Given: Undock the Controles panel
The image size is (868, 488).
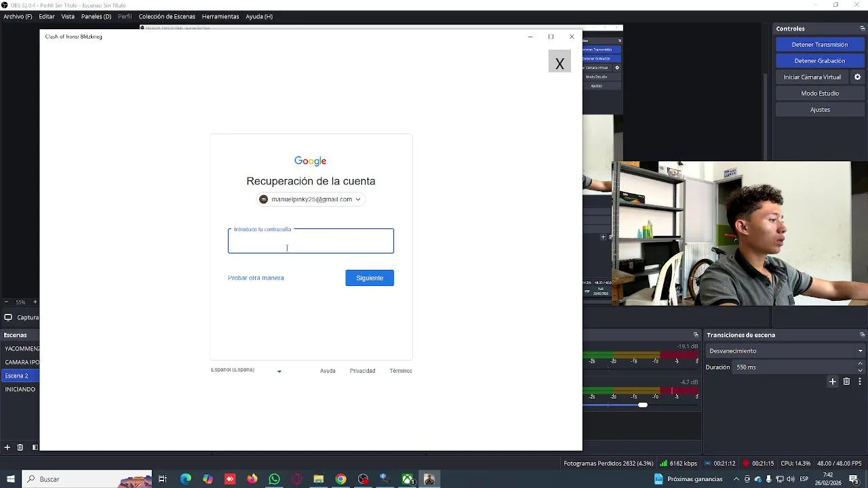Looking at the screenshot, I should pyautogui.click(x=863, y=28).
